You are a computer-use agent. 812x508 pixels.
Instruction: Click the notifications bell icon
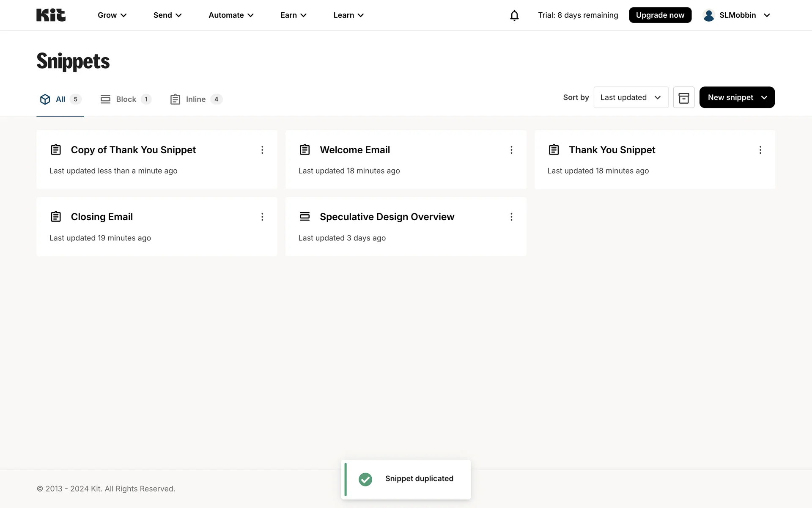[514, 15]
